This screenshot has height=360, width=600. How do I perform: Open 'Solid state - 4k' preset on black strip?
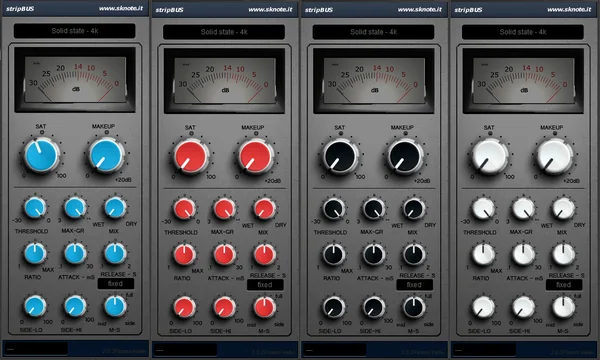pyautogui.click(x=373, y=32)
